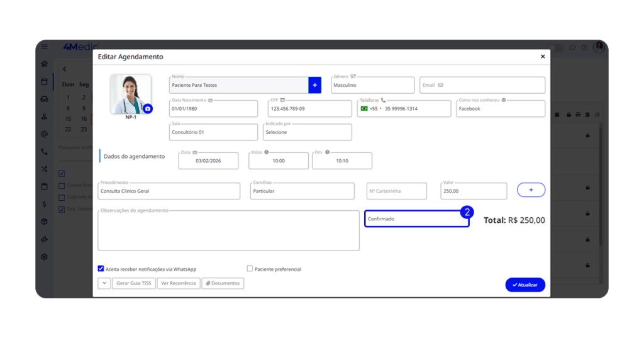Click the oval plus button next to Valor

pos(531,190)
